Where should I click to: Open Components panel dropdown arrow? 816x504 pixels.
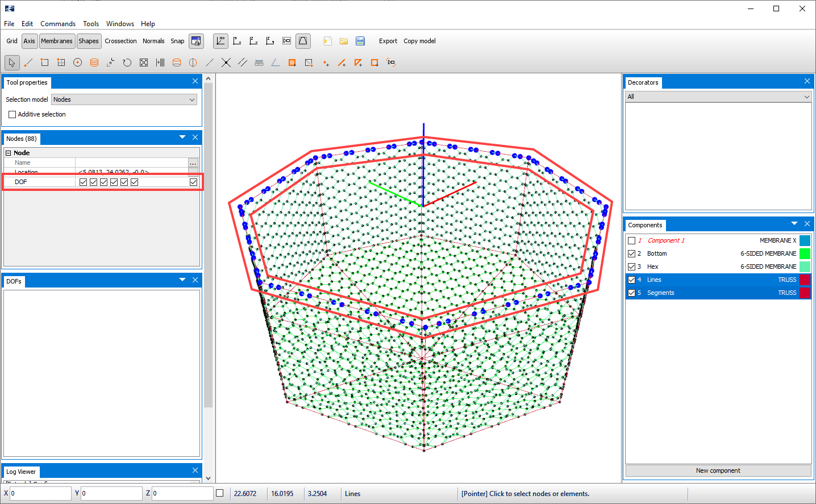coord(794,223)
